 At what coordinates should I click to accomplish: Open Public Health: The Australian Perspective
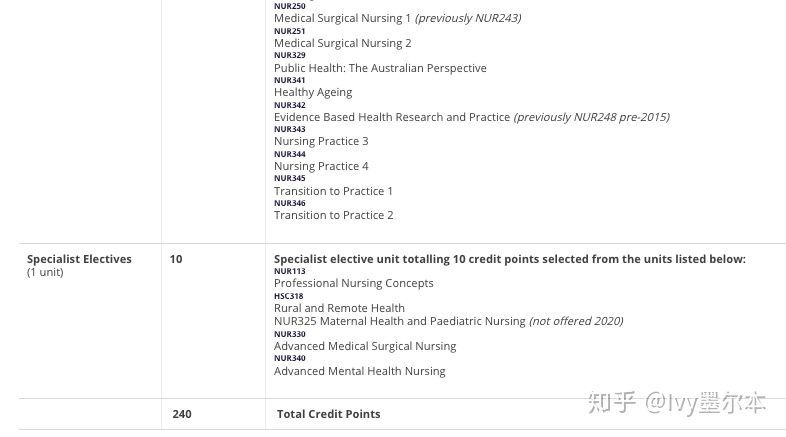click(x=380, y=68)
